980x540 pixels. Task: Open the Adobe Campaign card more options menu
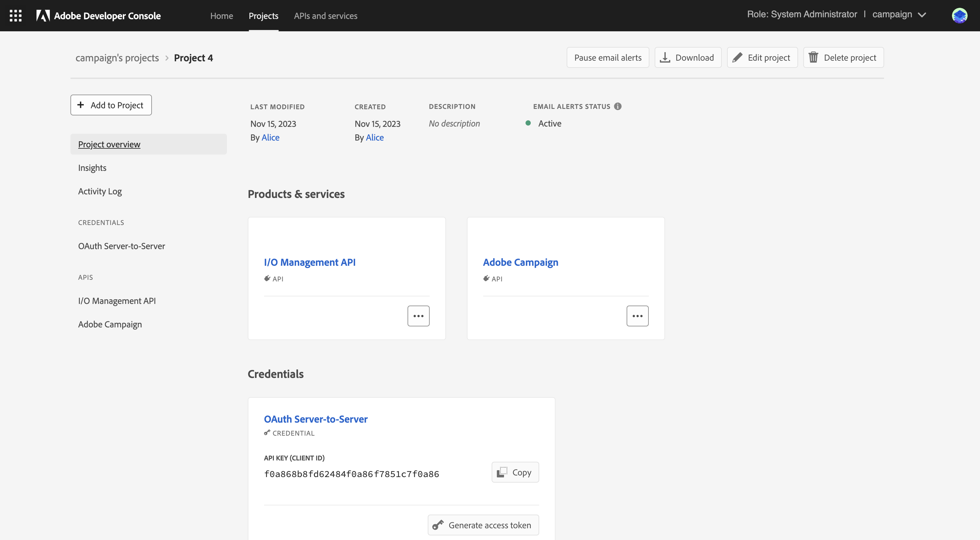coord(637,316)
